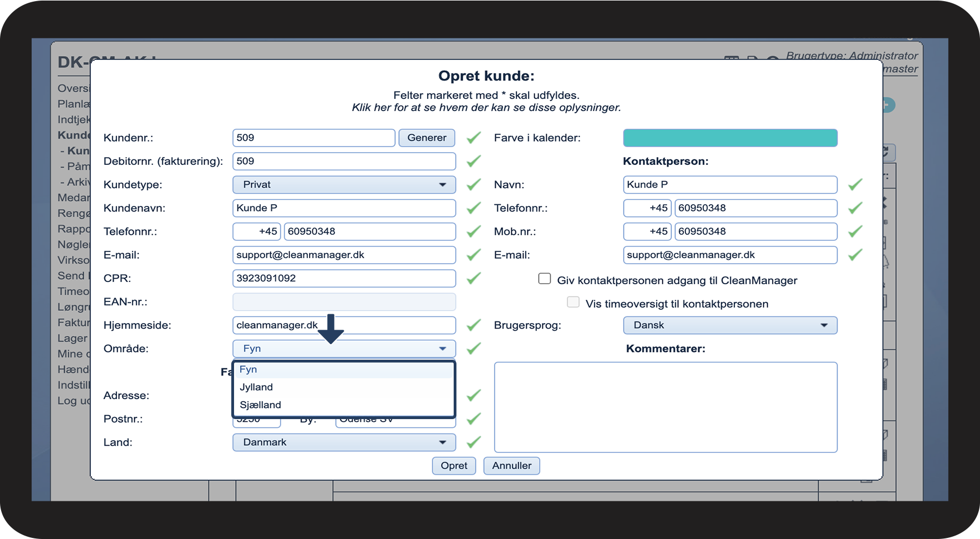Click the green checkmark next to CPR field
Image resolution: width=980 pixels, height=539 pixels.
473,278
